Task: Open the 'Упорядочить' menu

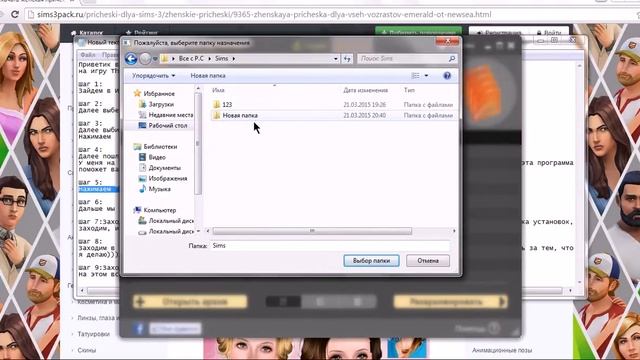Action: 153,76
